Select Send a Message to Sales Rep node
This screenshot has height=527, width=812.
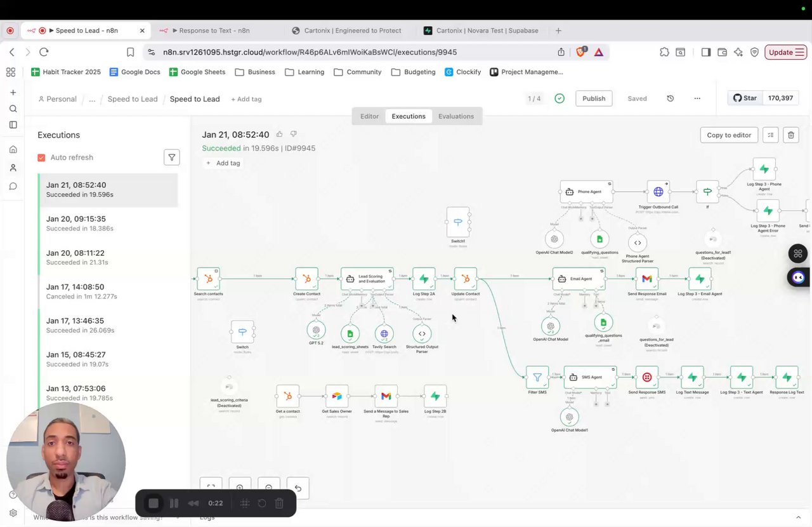pos(386,396)
